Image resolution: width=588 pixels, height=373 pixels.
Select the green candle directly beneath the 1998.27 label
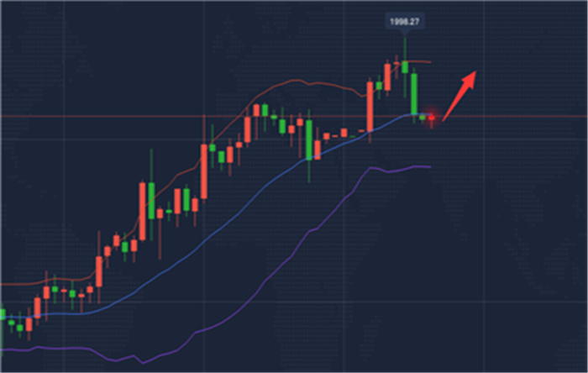[x=405, y=65]
